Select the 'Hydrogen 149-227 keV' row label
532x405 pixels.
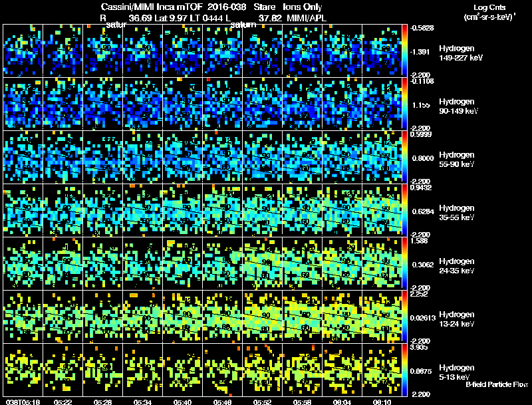point(461,53)
